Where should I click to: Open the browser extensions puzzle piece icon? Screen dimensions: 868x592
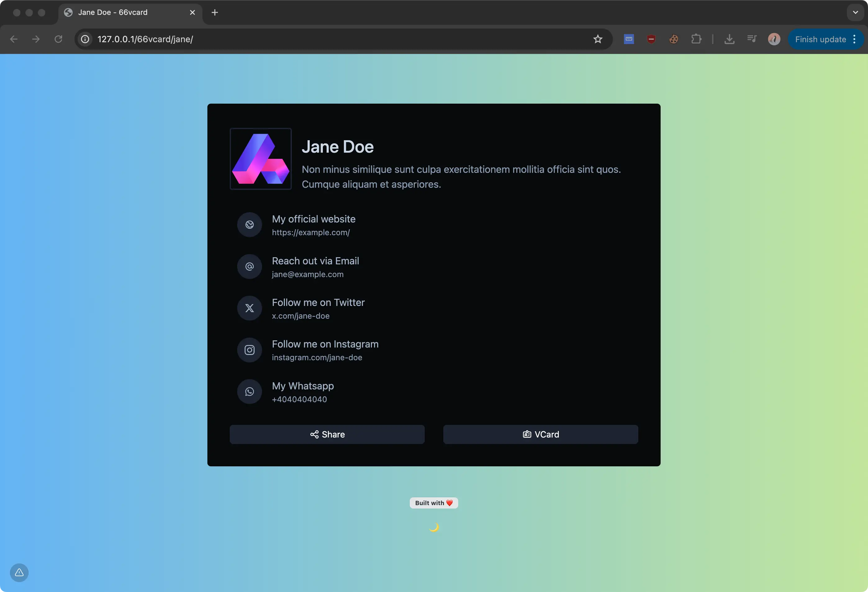coord(696,39)
